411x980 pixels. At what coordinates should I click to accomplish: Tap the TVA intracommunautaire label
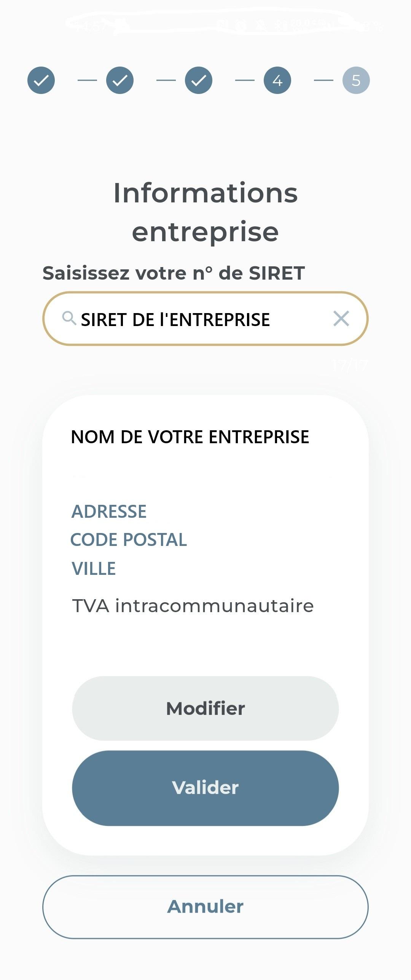tap(193, 606)
